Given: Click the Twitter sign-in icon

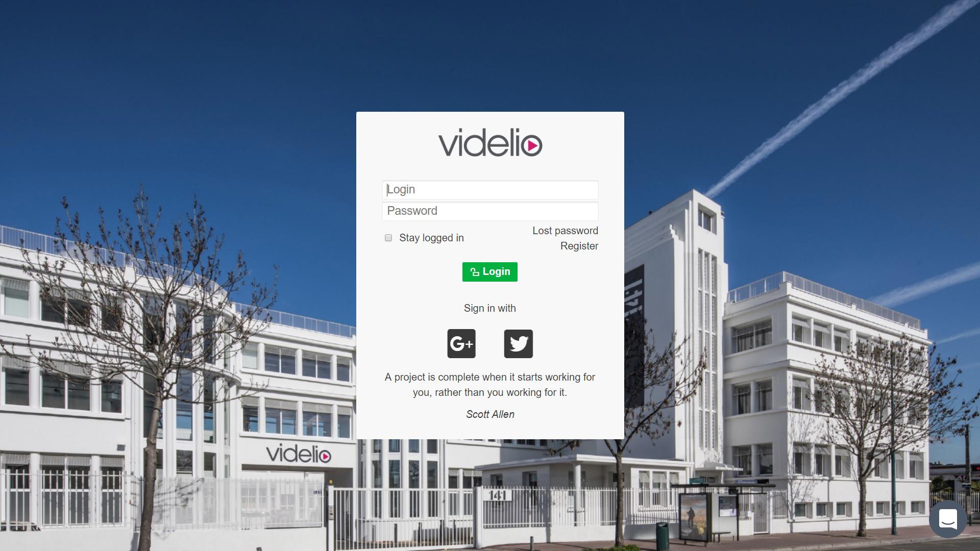Looking at the screenshot, I should click(x=518, y=343).
